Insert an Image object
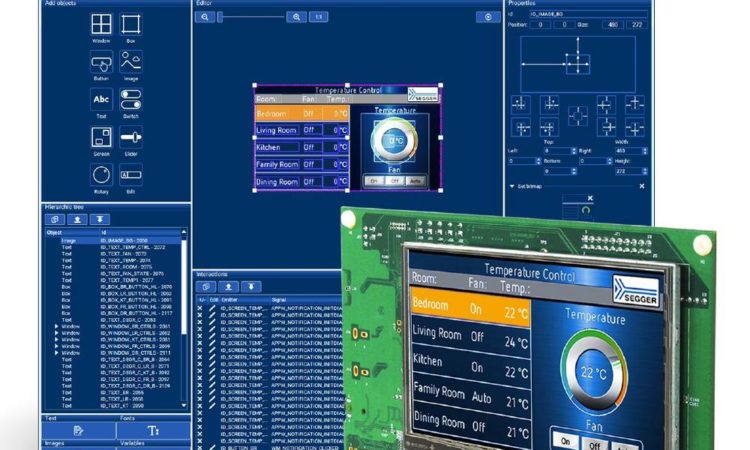 point(131,64)
